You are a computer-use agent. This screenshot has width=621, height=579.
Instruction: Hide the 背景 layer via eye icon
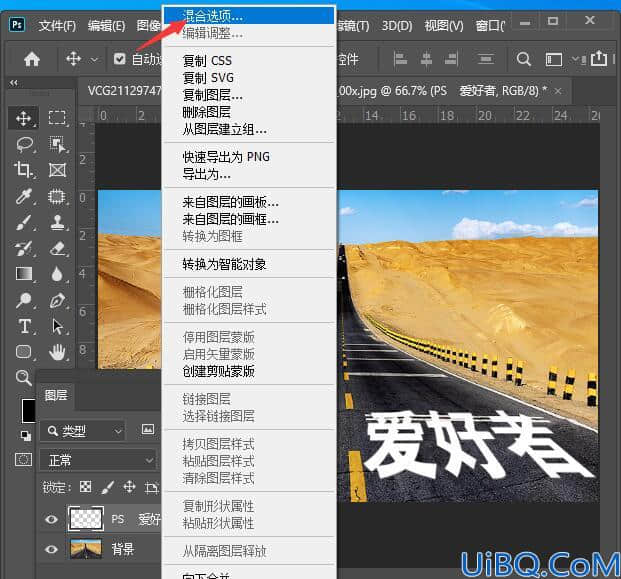coord(51,549)
